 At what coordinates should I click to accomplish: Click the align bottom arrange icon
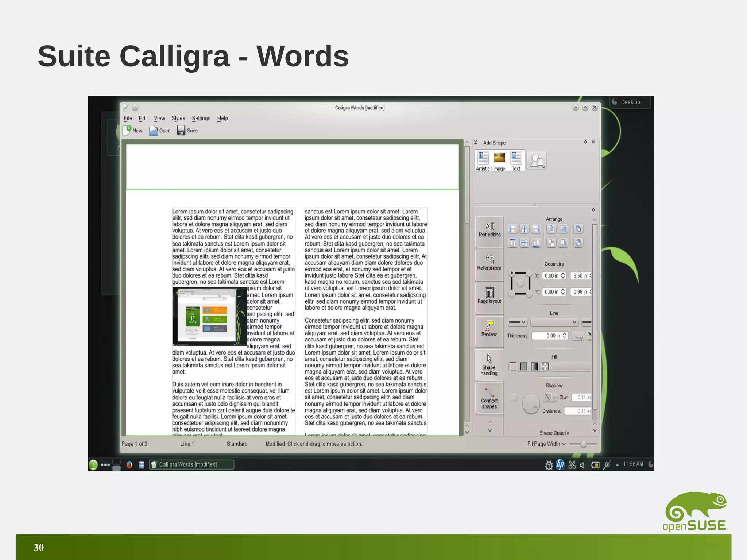(x=536, y=243)
